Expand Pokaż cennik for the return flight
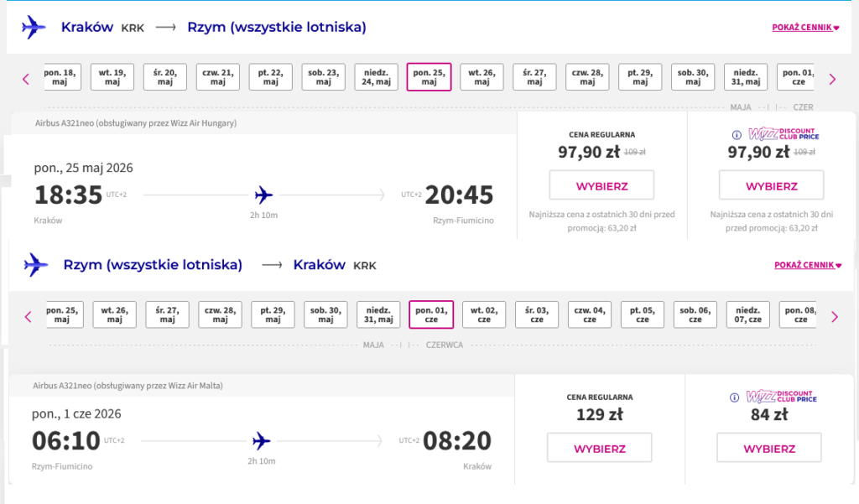Viewport: 859px width, 504px height. pyautogui.click(x=807, y=265)
